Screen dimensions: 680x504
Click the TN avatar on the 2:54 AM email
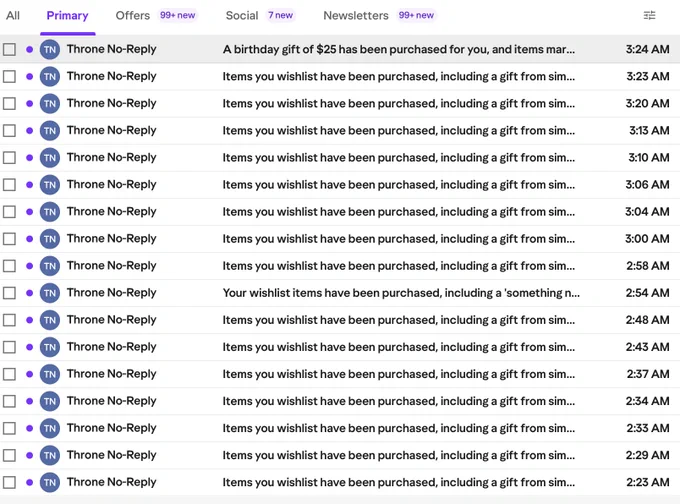[x=50, y=293]
